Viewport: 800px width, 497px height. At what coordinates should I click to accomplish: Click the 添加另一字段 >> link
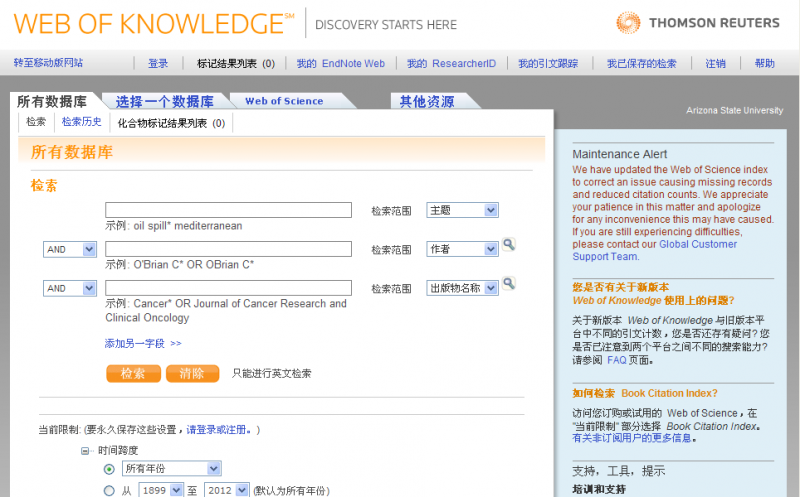pos(143,343)
